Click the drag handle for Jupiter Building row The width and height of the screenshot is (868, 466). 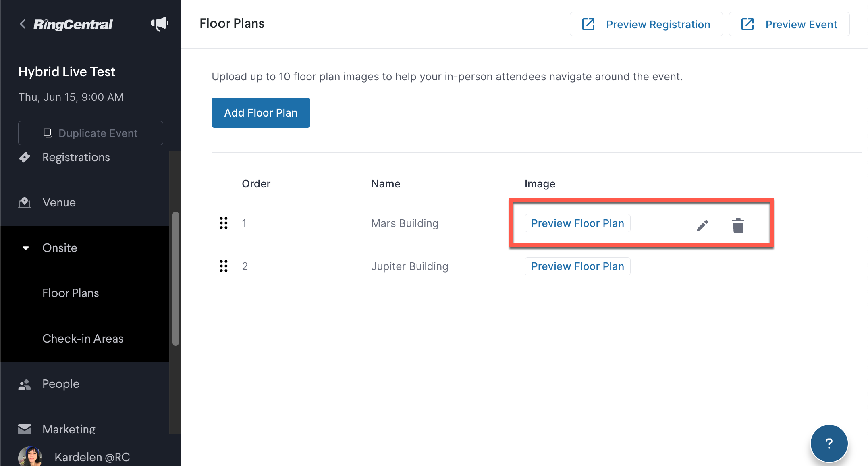click(224, 266)
